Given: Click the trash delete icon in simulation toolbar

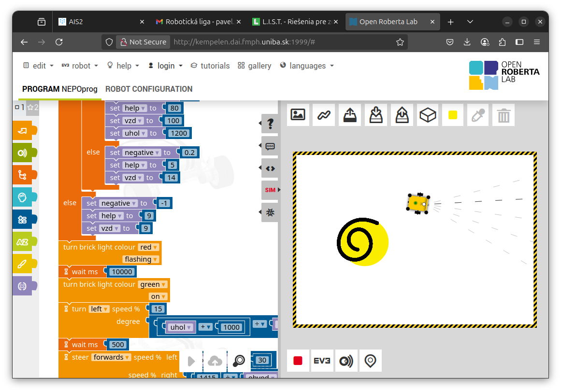Looking at the screenshot, I should [503, 115].
